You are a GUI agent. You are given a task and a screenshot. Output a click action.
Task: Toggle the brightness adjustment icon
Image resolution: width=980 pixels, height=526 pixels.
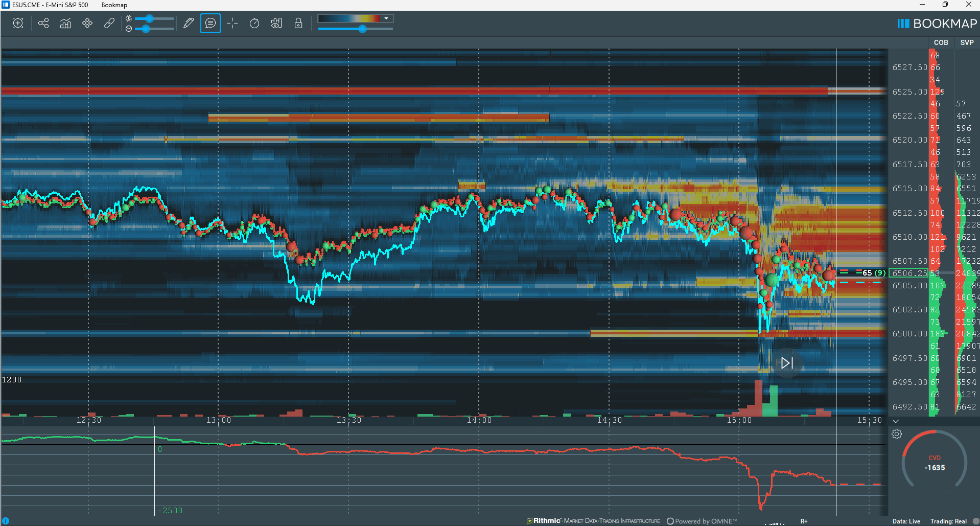[129, 19]
